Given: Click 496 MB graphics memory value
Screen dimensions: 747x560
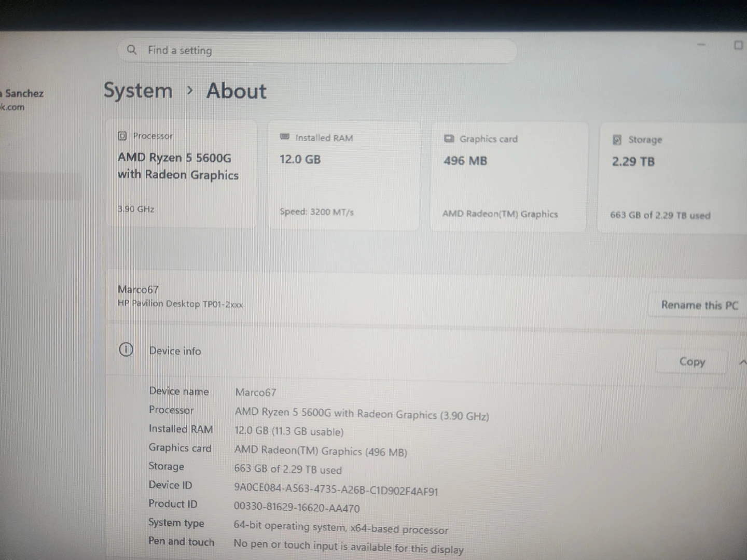Looking at the screenshot, I should point(465,161).
